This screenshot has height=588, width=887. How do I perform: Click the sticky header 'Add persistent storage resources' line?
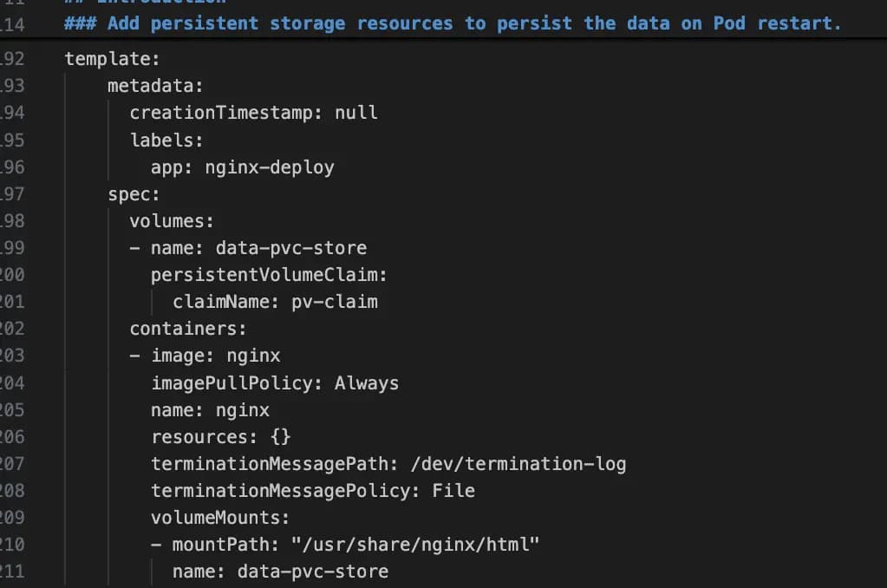click(x=453, y=23)
